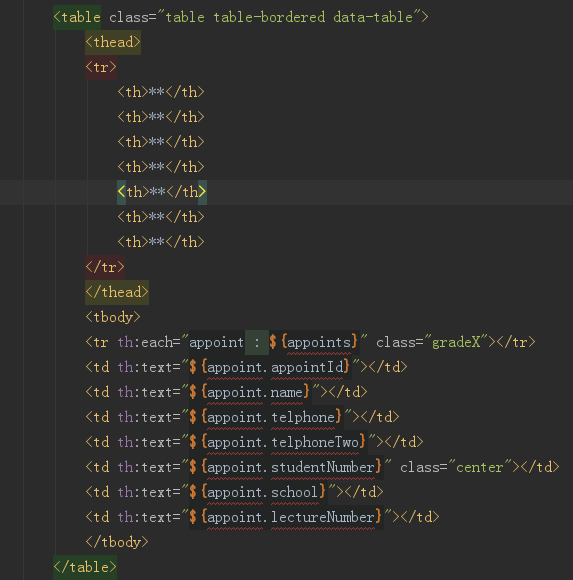Click the closing tr tag in thead

105,267
